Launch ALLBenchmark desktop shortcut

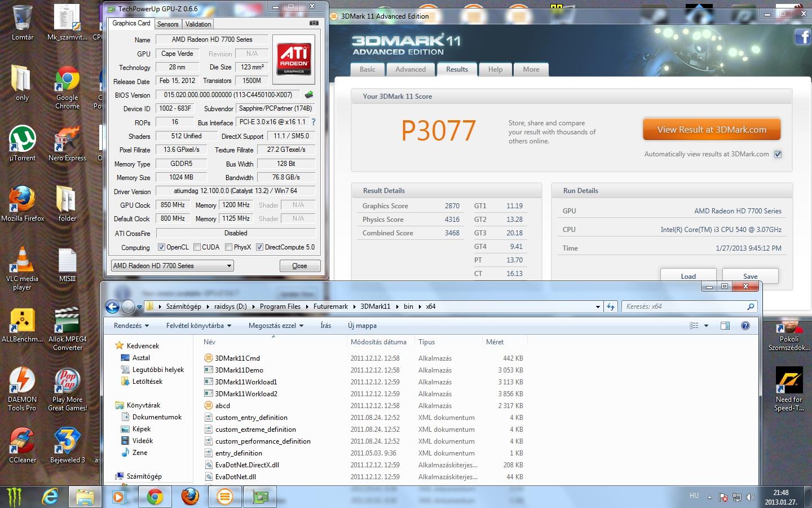pos(22,326)
